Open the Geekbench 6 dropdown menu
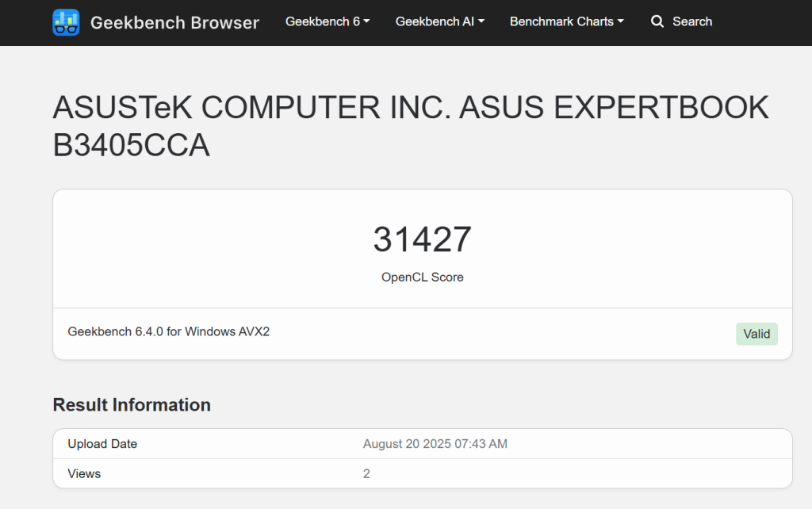Screen dimensions: 812x509 pos(327,21)
